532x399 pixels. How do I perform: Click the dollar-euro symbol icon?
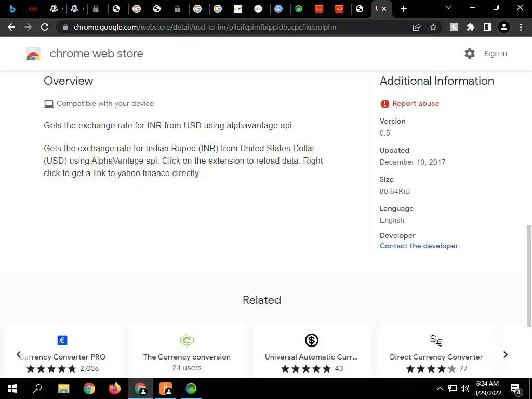tap(436, 340)
